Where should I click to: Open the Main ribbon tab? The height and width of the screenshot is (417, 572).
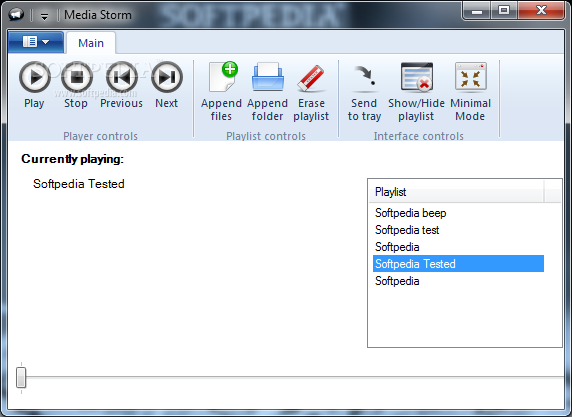point(91,43)
